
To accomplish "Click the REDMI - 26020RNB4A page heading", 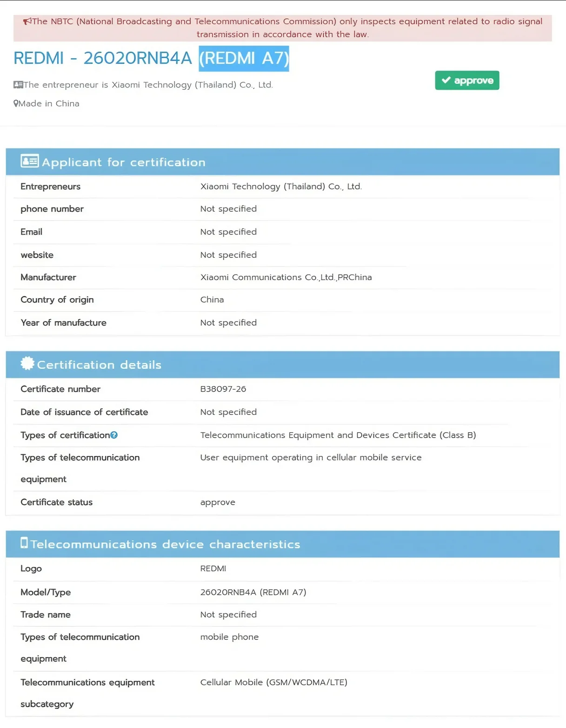I will 102,58.
